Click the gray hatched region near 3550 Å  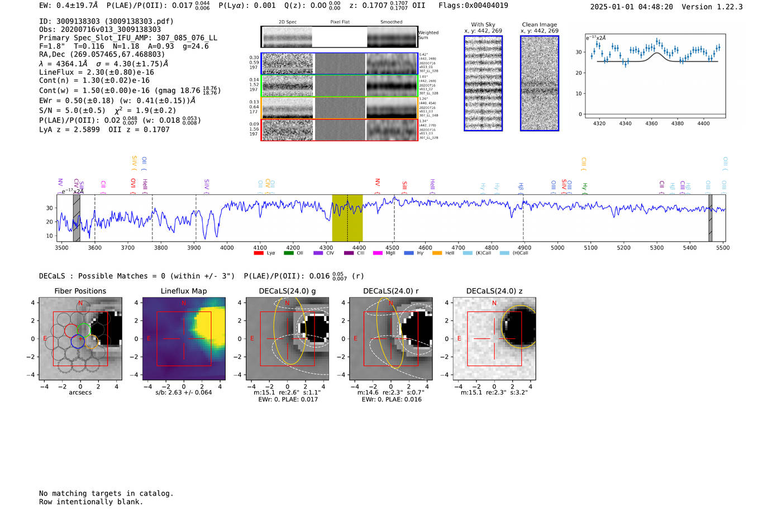[x=77, y=218]
